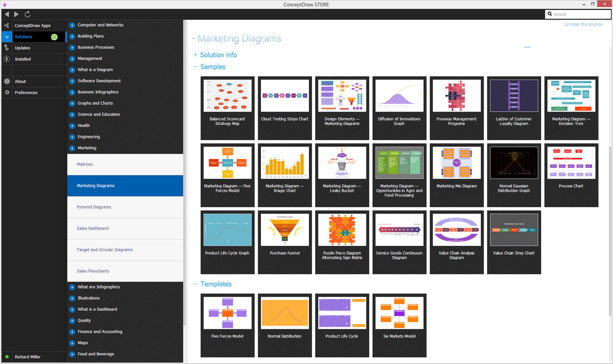Click the Installed download icon

tap(7, 59)
